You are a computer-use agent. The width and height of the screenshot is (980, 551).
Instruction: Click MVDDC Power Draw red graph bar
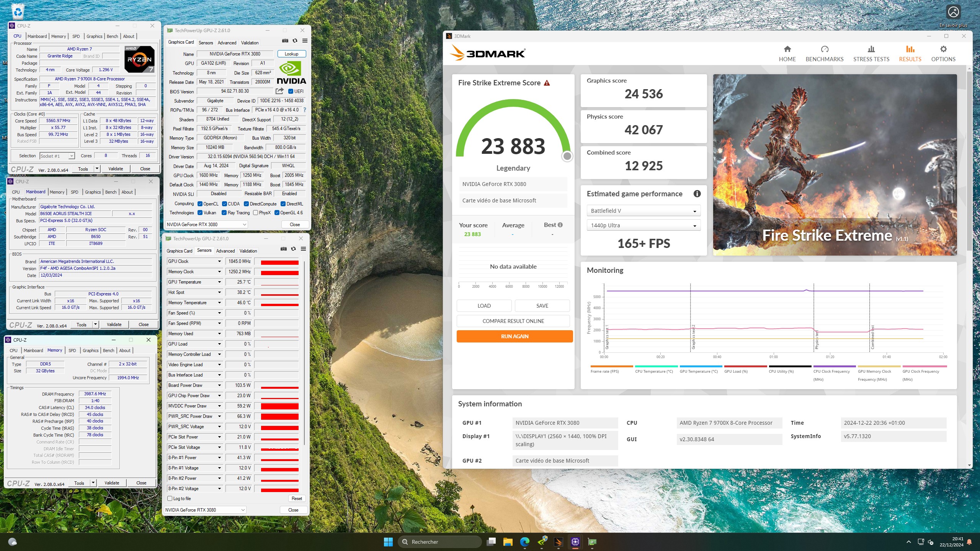click(x=279, y=406)
